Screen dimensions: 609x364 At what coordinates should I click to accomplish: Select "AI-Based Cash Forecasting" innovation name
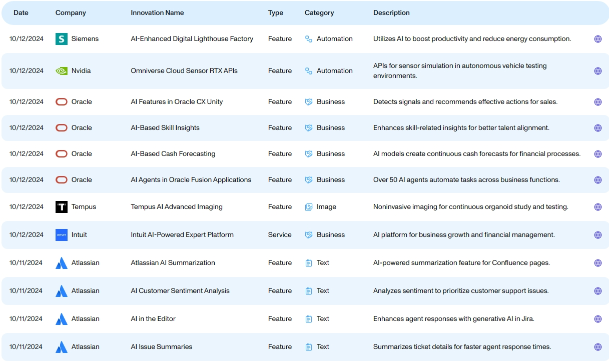click(173, 154)
